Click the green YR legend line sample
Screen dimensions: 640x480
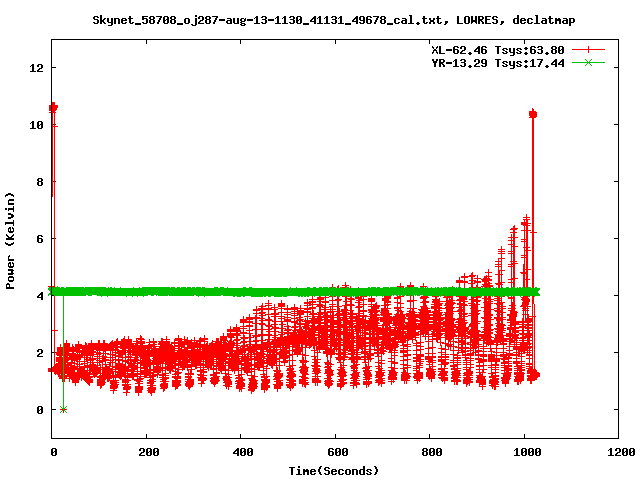(588, 62)
